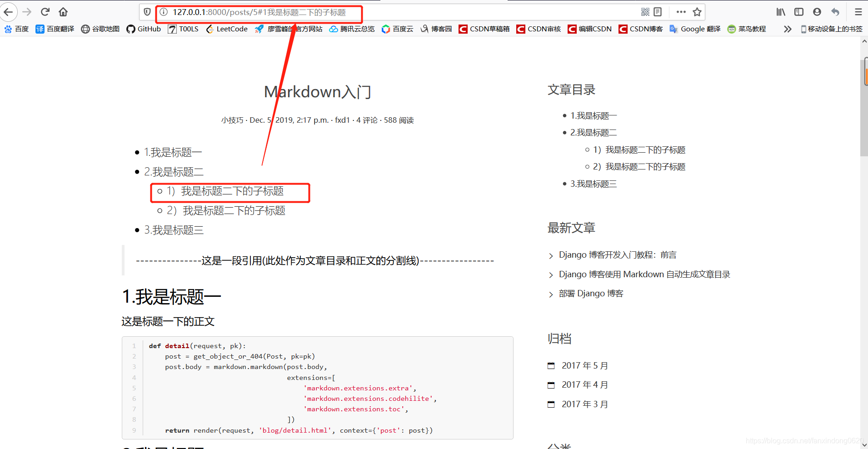Toggle Reader View icon

pyautogui.click(x=658, y=12)
